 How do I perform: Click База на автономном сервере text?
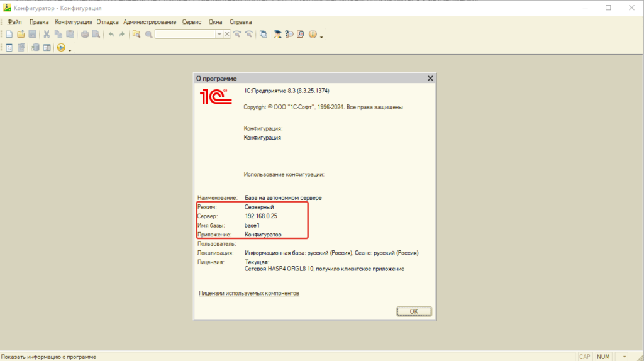pyautogui.click(x=283, y=198)
